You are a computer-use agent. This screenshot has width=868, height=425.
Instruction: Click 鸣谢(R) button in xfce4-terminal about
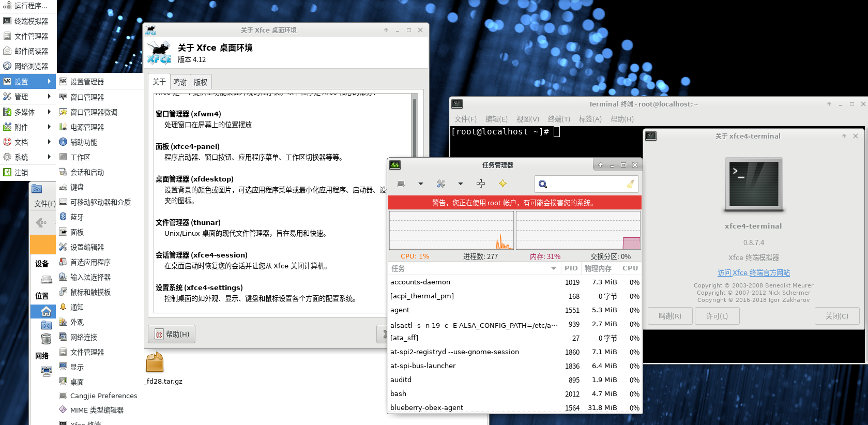coord(670,316)
